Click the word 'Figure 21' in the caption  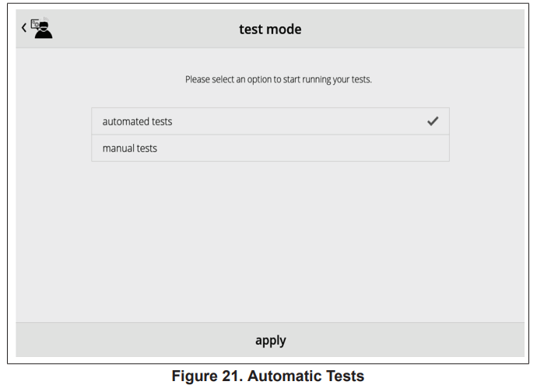coord(203,376)
